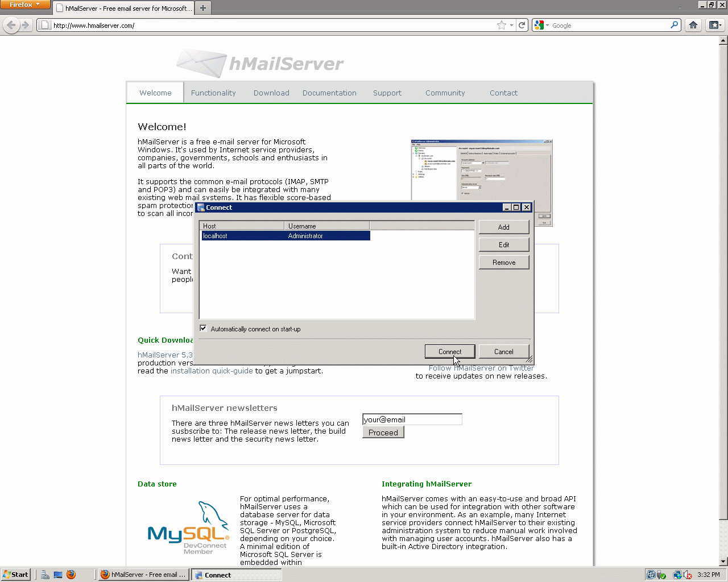
Task: Sort by the Username column header
Action: point(326,226)
